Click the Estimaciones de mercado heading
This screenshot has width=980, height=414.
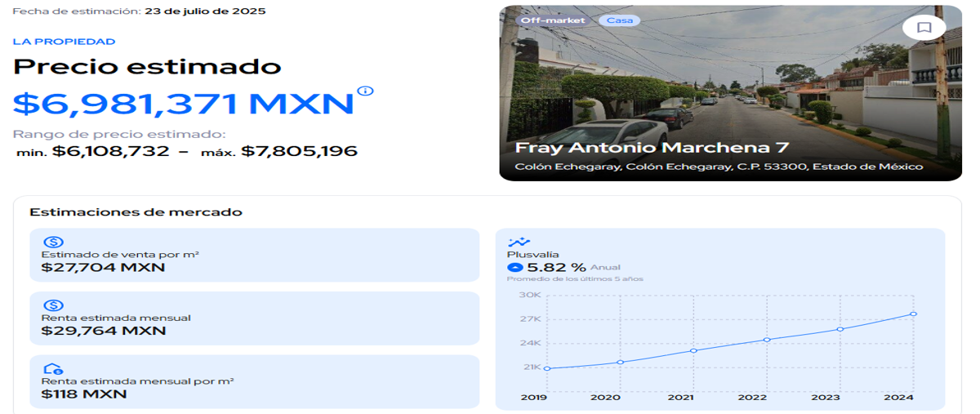pyautogui.click(x=136, y=212)
